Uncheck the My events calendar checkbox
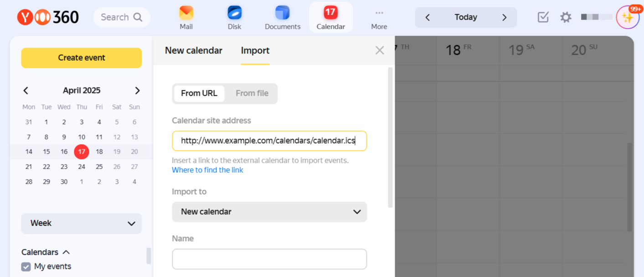 coord(26,267)
